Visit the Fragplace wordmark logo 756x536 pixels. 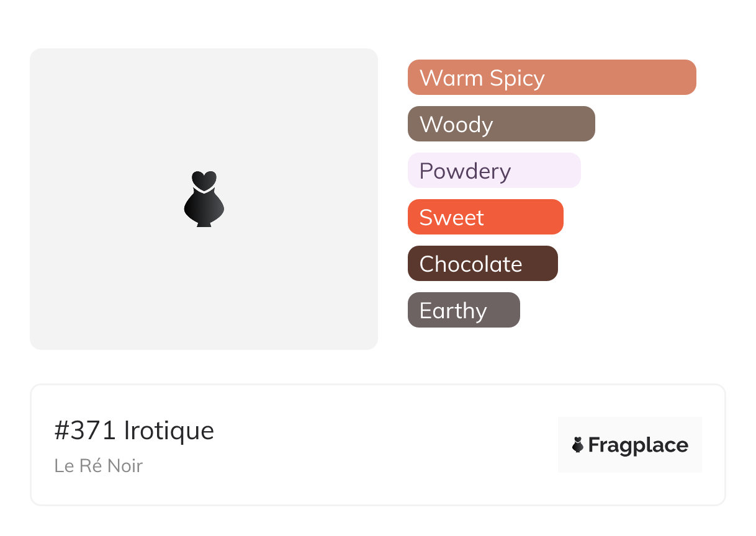point(630,445)
